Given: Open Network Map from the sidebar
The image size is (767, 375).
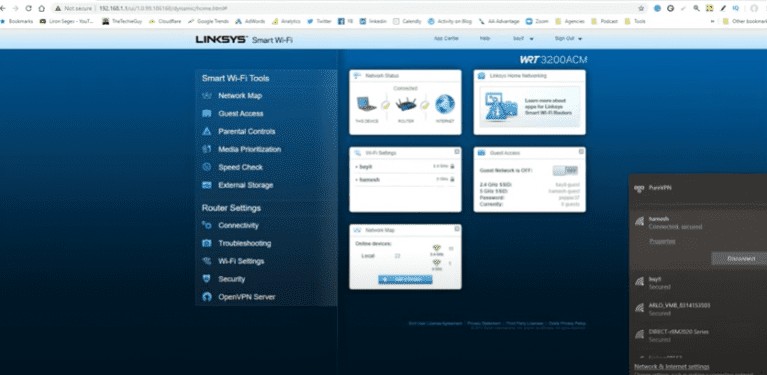Looking at the screenshot, I should click(x=240, y=96).
